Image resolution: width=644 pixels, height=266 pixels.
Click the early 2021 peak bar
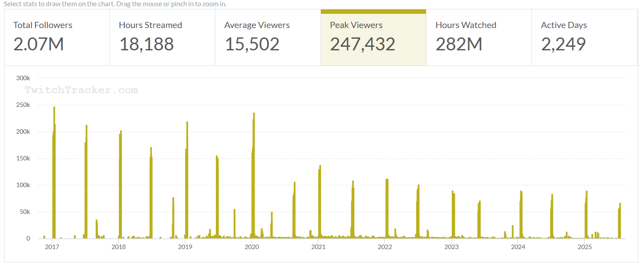320,202
